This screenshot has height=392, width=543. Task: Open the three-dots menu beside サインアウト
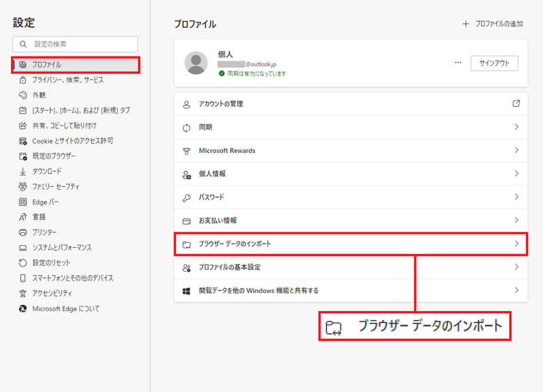click(458, 63)
